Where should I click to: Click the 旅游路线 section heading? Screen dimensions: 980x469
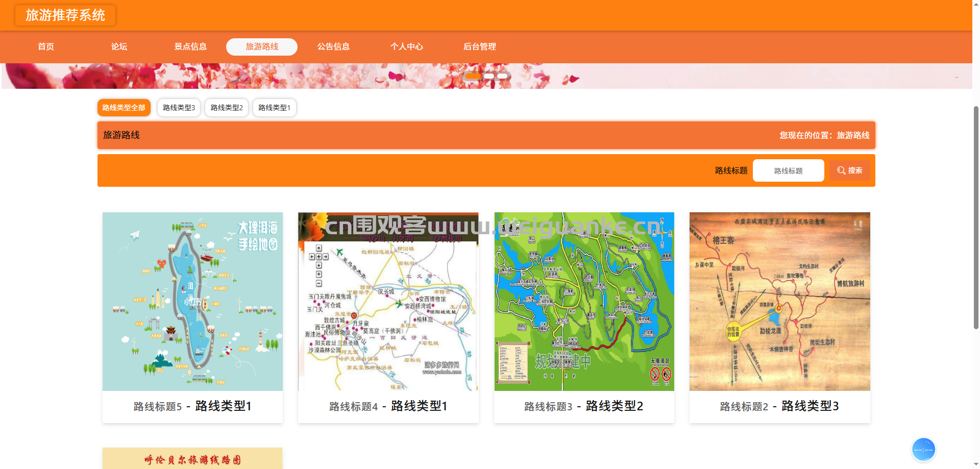point(121,135)
